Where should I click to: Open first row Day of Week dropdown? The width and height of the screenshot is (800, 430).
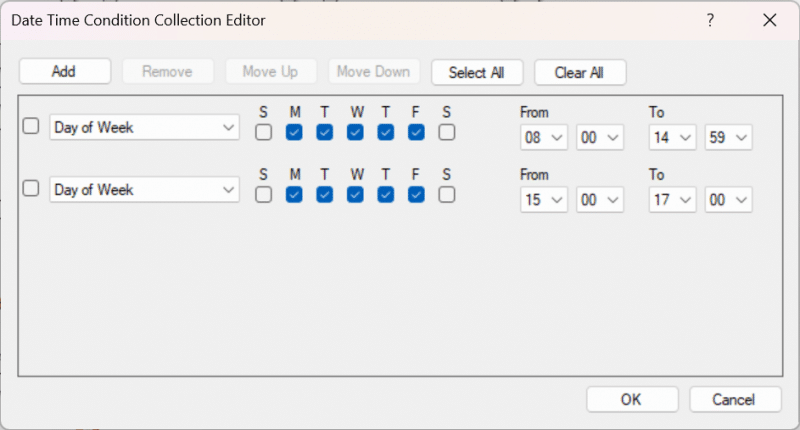(x=144, y=127)
